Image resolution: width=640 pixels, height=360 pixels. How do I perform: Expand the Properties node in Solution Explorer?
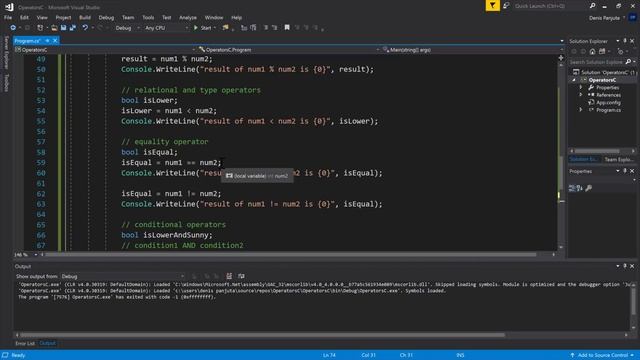(581, 87)
